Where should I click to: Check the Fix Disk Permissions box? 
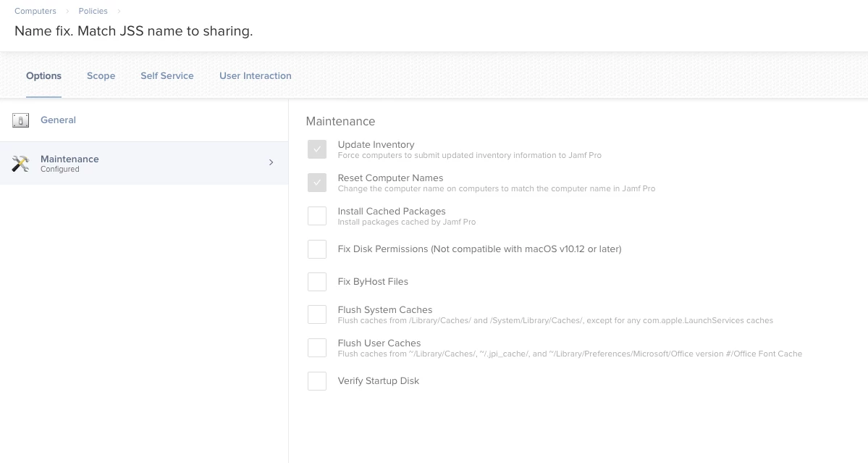tap(317, 249)
